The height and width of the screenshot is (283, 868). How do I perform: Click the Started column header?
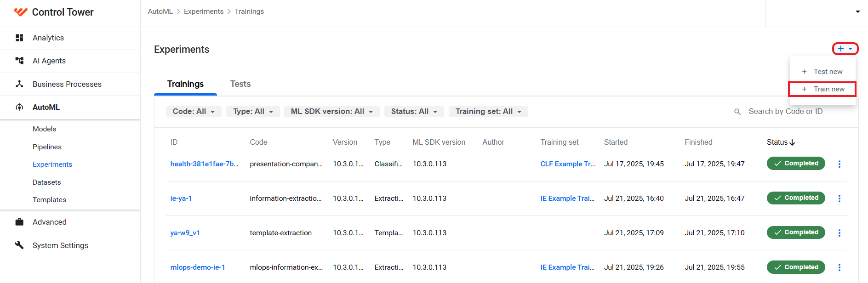tap(616, 142)
